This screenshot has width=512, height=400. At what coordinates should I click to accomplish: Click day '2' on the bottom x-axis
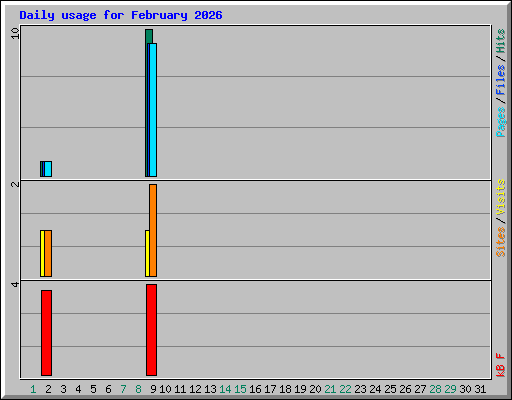48,389
